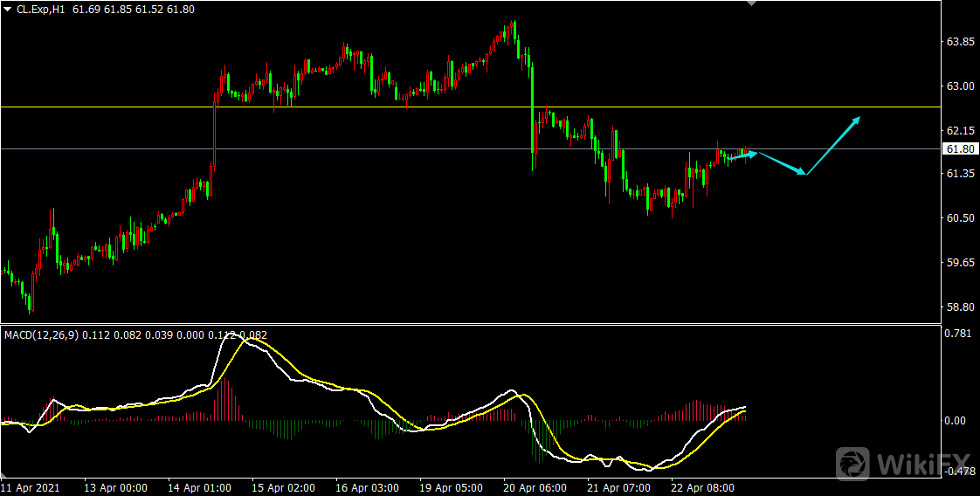Click the 58.80 price scale label

click(x=961, y=307)
